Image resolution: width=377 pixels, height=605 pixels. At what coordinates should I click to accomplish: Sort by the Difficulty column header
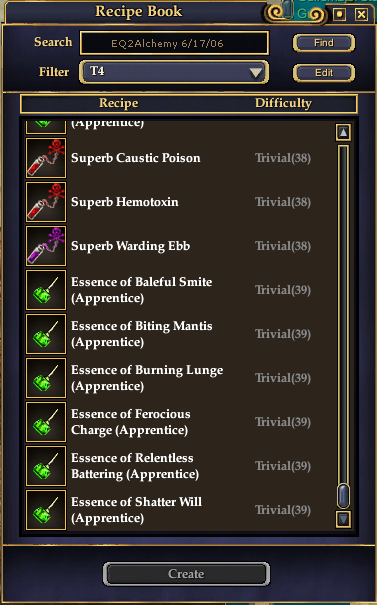click(x=283, y=103)
